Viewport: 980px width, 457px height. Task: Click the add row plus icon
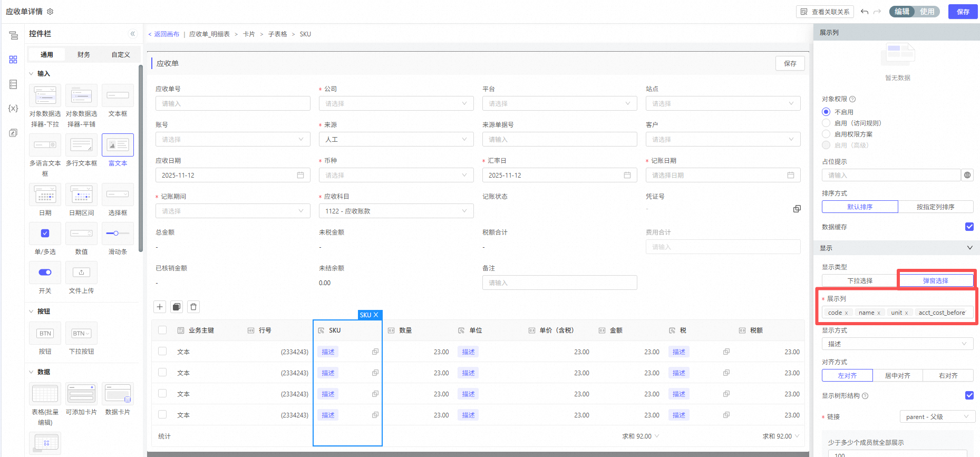tap(160, 307)
